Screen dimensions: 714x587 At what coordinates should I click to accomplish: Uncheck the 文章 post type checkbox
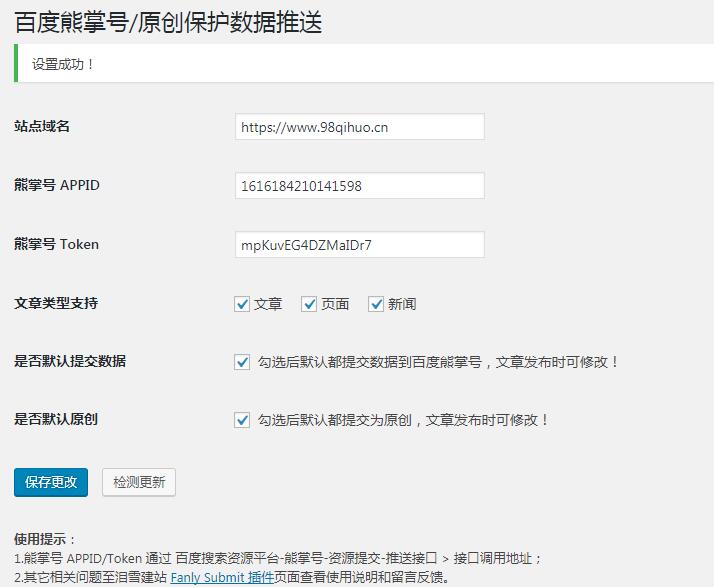tap(242, 304)
